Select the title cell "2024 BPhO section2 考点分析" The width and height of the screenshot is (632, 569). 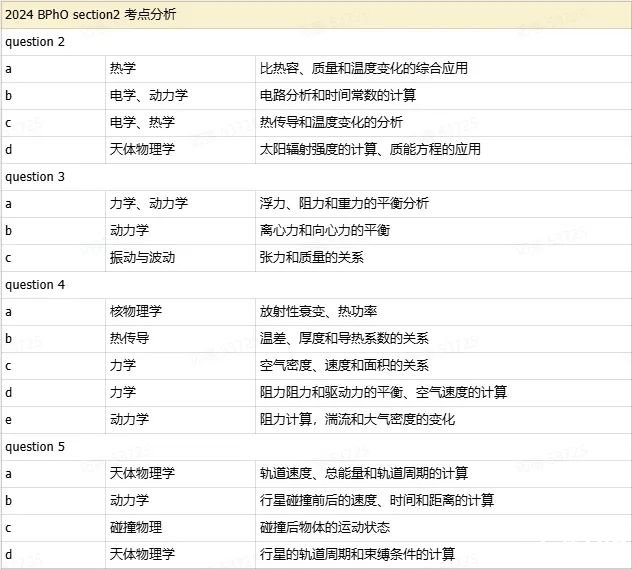pos(316,15)
